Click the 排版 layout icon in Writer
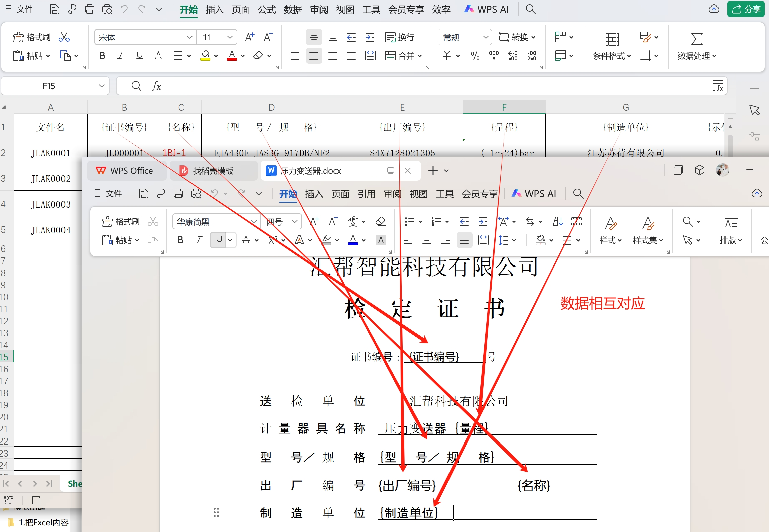The image size is (769, 532). tap(731, 224)
